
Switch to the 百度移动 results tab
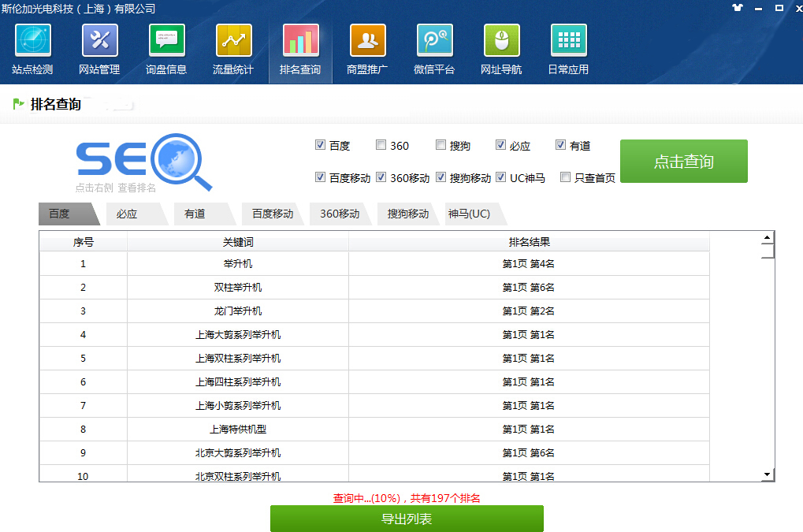click(x=273, y=214)
